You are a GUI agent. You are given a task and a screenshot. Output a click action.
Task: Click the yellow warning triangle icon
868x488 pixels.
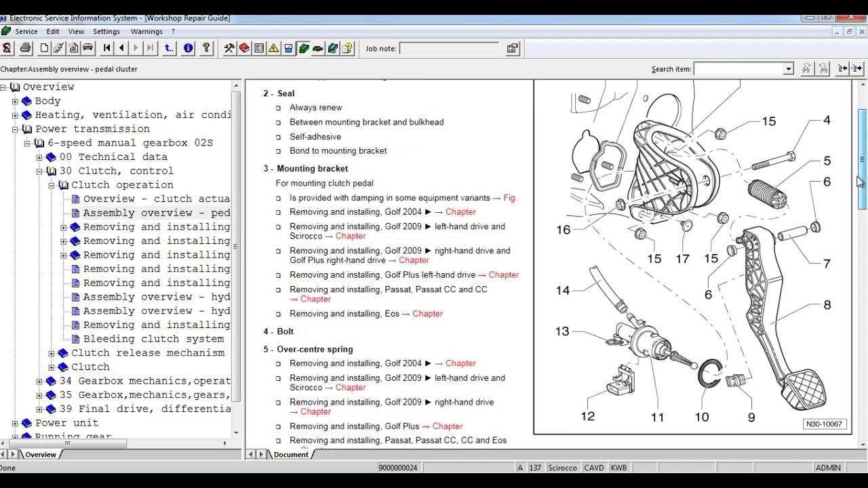click(273, 48)
